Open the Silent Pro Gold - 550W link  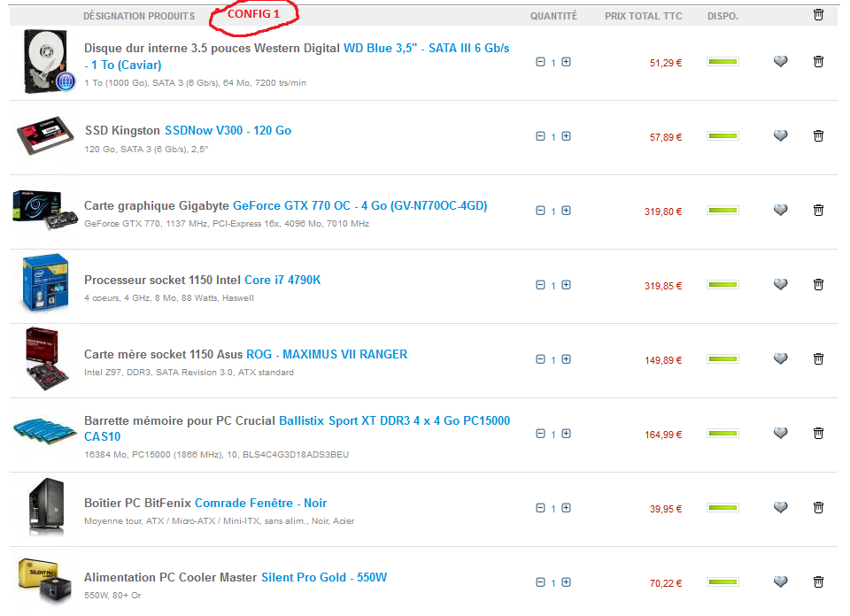(324, 578)
